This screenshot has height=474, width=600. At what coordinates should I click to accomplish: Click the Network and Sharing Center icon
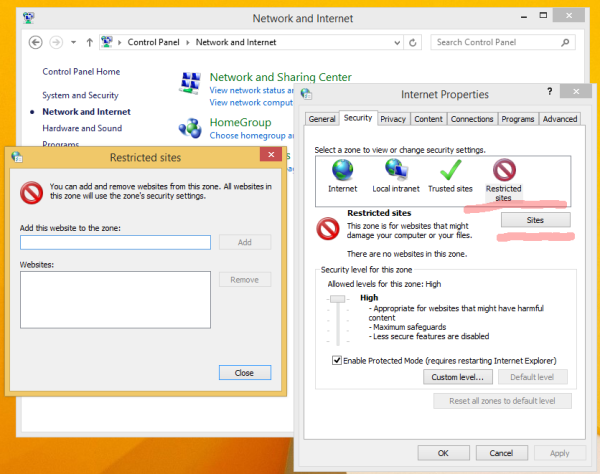(191, 84)
